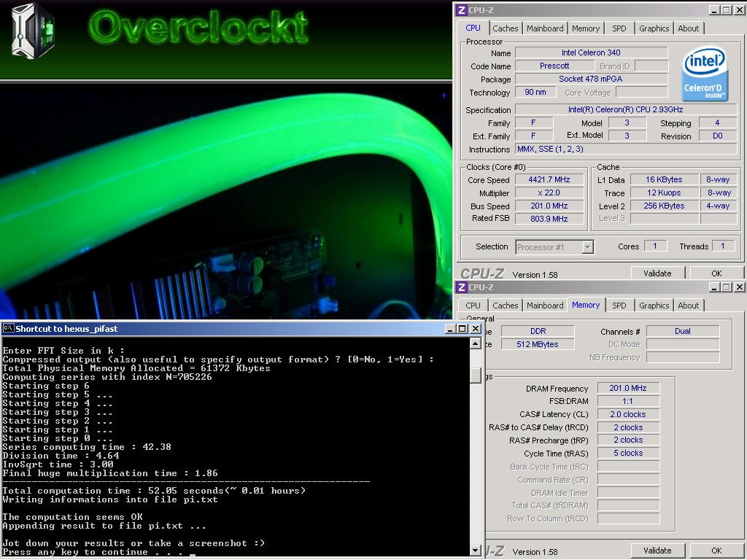Click the 201.0 MHz bus speed value

point(549,206)
